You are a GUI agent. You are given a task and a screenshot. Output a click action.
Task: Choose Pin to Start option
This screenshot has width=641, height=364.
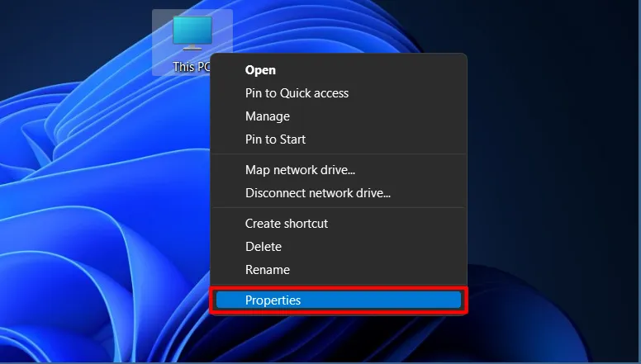339,139
